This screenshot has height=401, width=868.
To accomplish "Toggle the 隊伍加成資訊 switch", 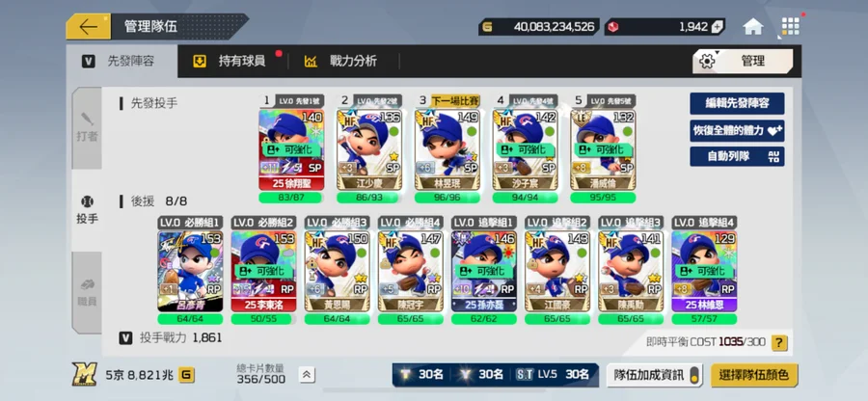I will (x=694, y=375).
